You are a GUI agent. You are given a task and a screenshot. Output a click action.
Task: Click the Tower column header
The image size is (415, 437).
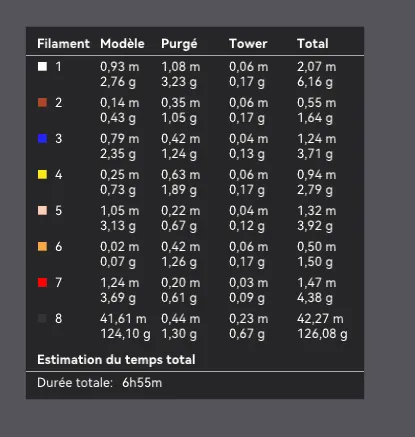tap(248, 44)
